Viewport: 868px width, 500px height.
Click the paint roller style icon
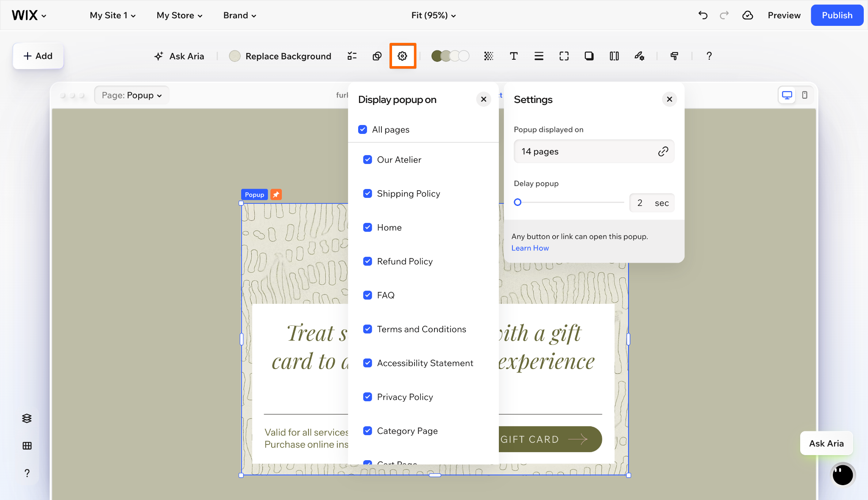tap(674, 56)
